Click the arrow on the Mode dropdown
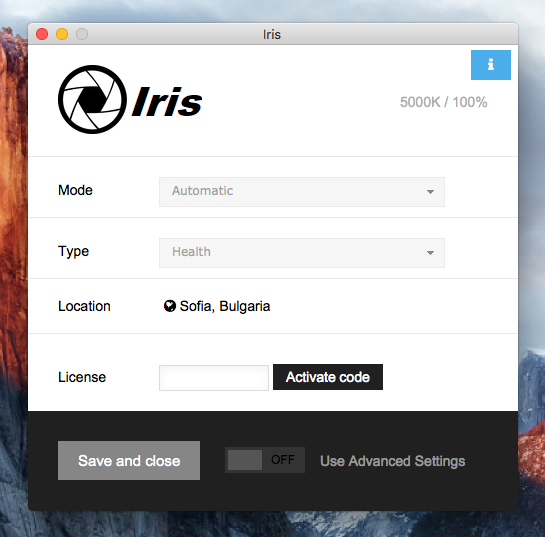Image resolution: width=545 pixels, height=537 pixels. point(430,192)
